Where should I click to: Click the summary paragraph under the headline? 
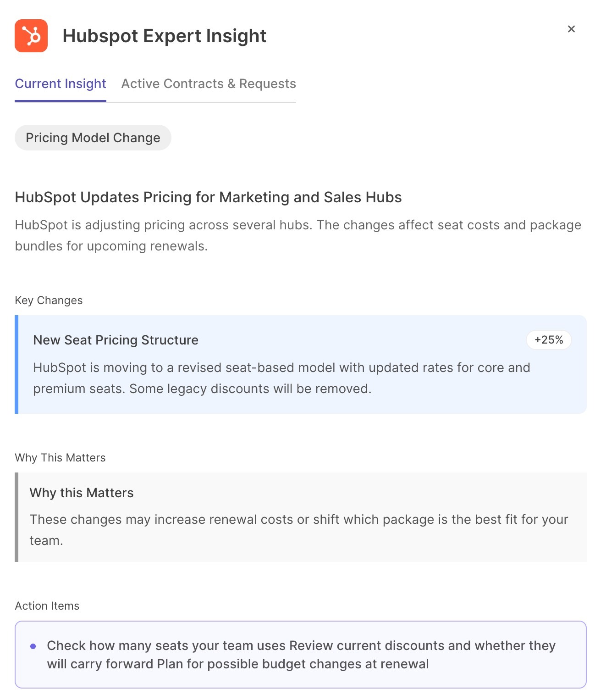pyautogui.click(x=298, y=235)
